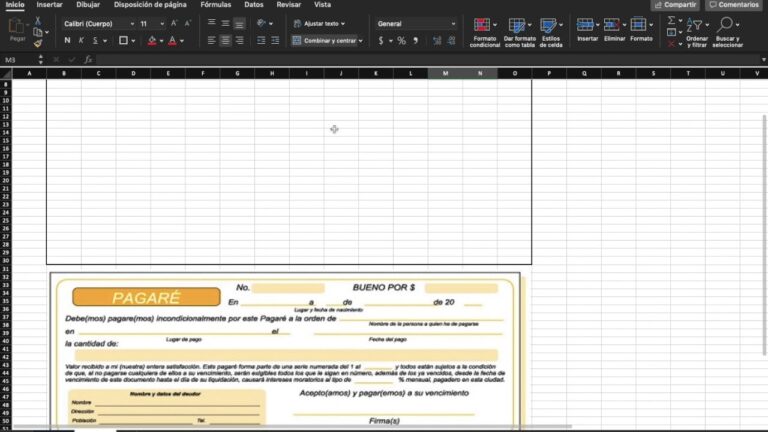This screenshot has height=432, width=768.
Task: Expand the formula bar with arrow
Action: click(763, 60)
